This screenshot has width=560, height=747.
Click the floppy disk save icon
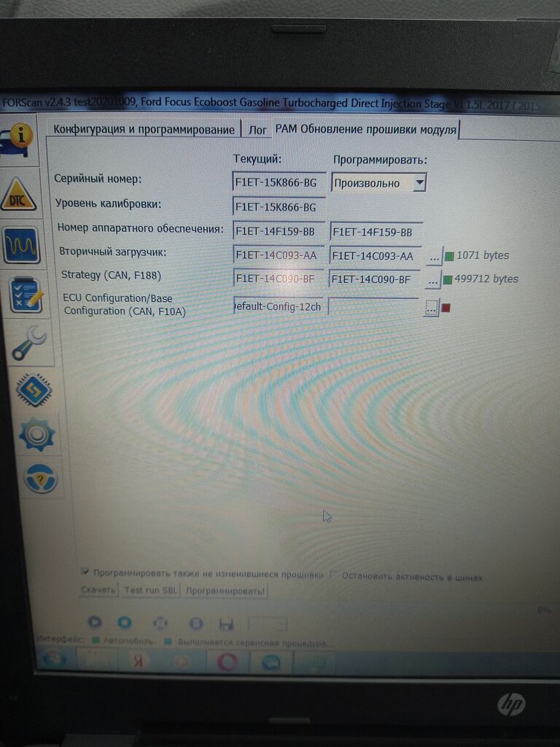226,624
